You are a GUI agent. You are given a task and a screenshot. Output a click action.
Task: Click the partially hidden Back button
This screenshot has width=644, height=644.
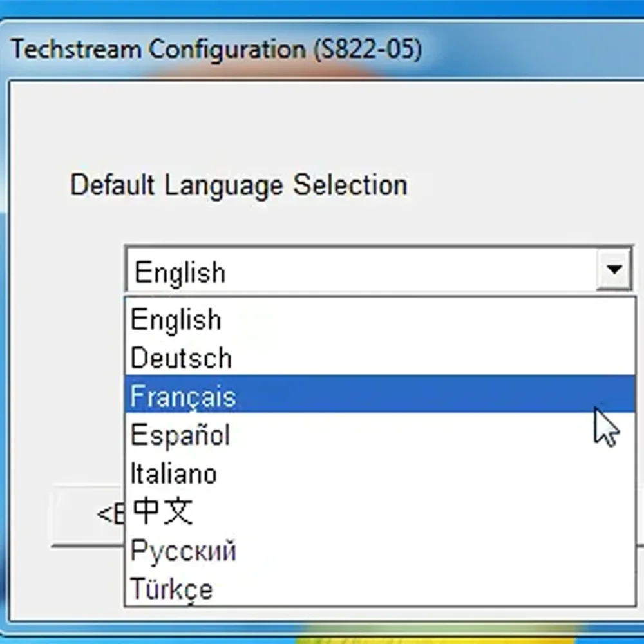pyautogui.click(x=87, y=515)
